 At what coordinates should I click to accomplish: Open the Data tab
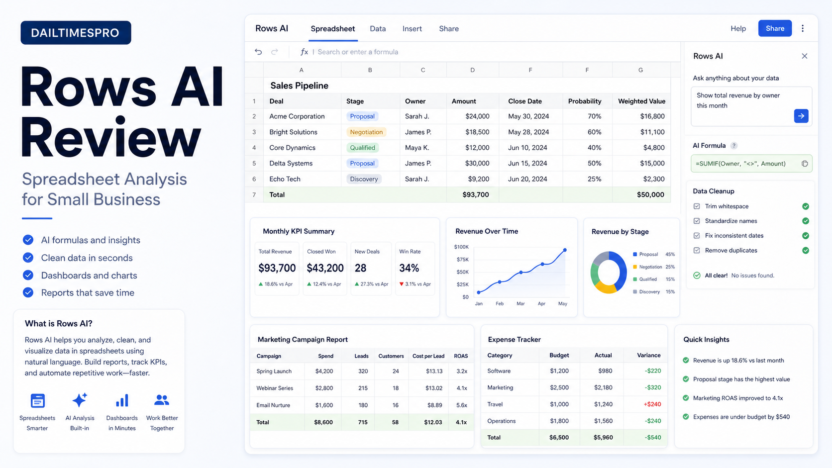tap(378, 29)
